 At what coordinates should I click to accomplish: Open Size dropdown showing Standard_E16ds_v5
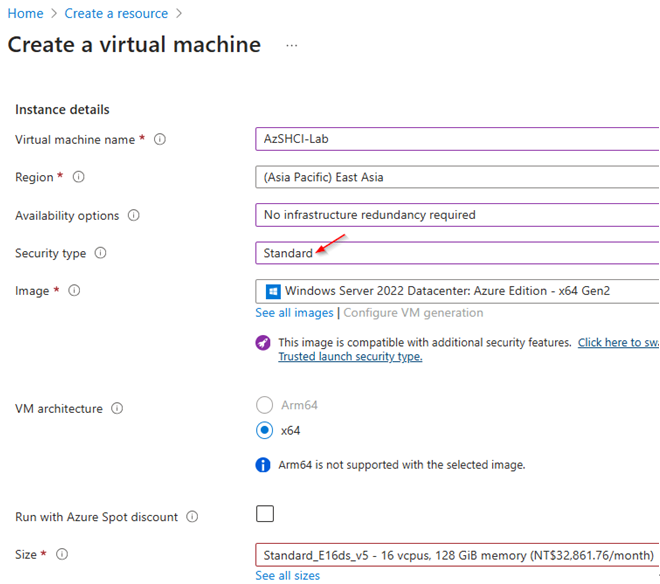(x=457, y=555)
